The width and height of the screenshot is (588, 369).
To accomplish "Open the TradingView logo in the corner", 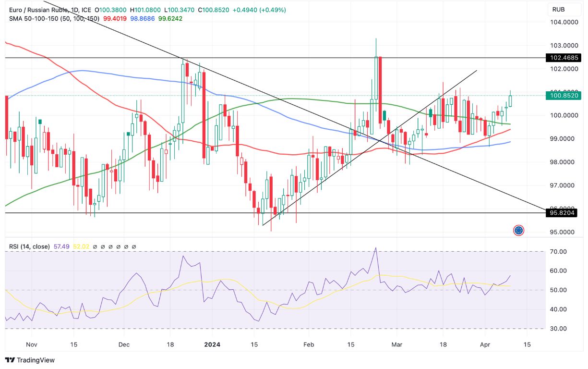I will [29, 360].
